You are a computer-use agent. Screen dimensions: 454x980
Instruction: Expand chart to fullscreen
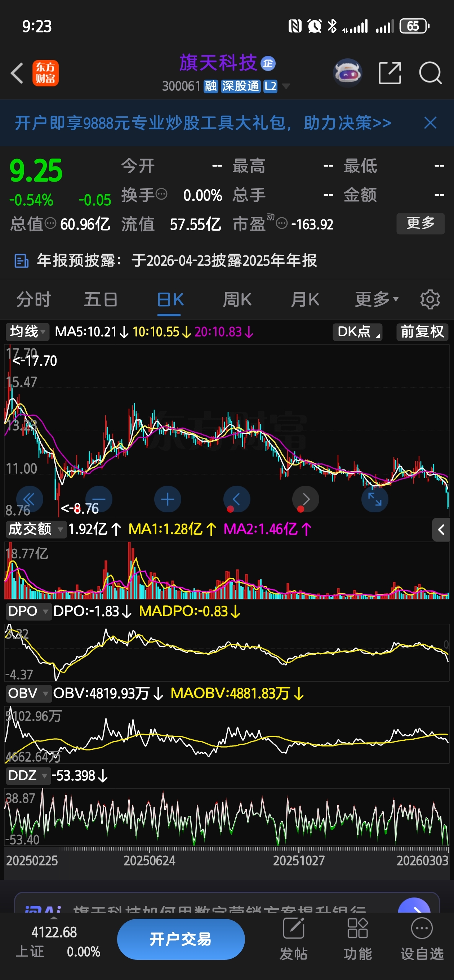[x=375, y=499]
